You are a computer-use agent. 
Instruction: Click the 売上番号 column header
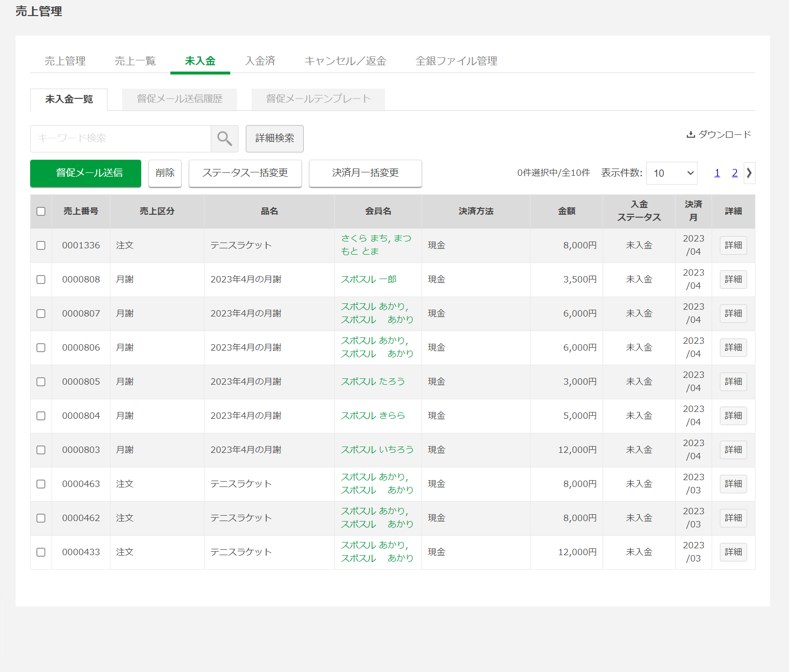click(x=81, y=211)
